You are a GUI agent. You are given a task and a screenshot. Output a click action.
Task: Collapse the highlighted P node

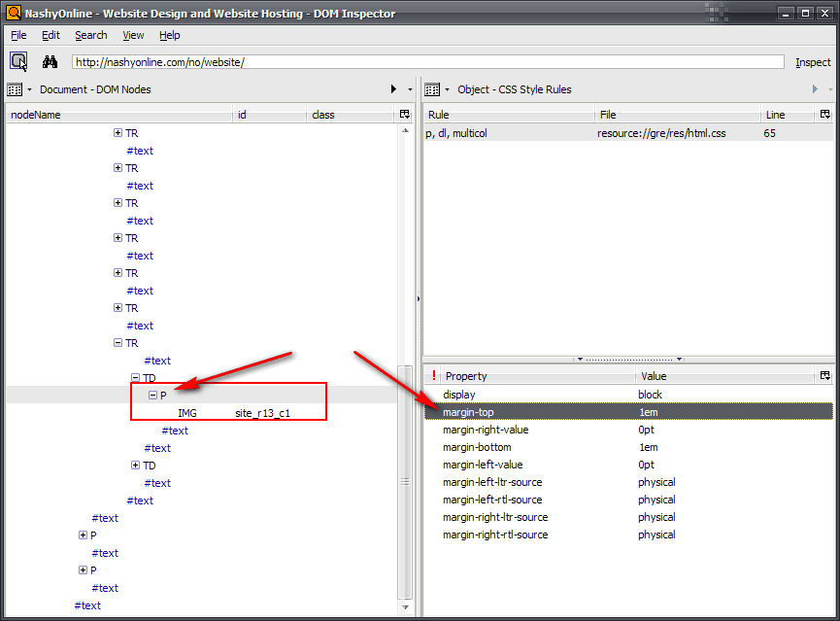tap(152, 395)
